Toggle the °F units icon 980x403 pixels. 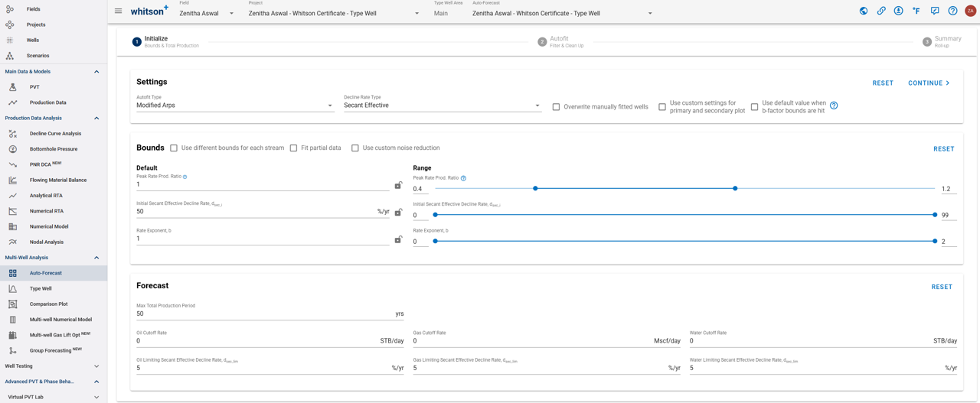pos(916,11)
